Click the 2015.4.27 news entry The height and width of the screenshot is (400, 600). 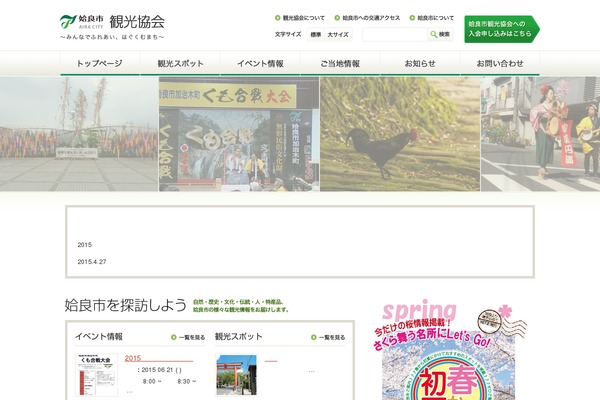tap(92, 262)
